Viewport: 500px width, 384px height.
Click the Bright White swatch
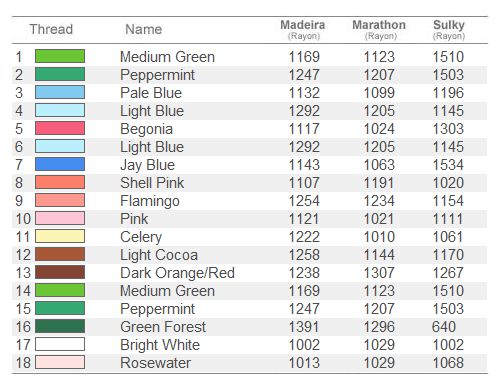tap(60, 344)
